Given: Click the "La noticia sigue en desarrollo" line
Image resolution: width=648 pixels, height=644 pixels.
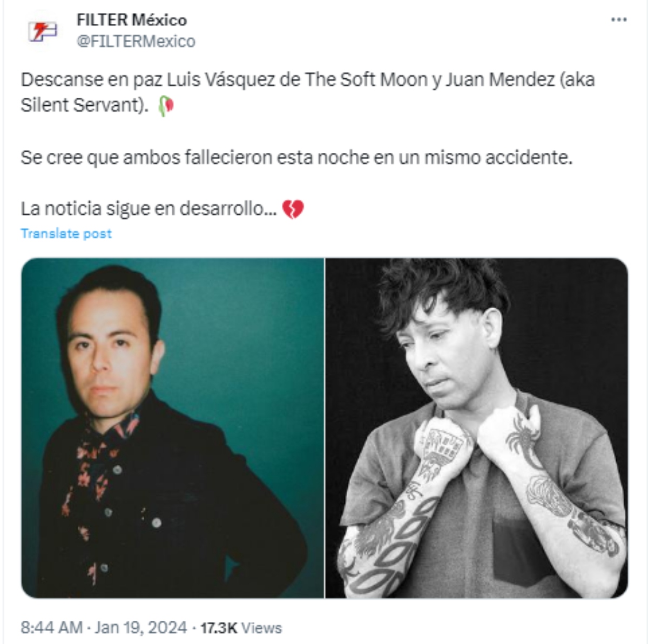Looking at the screenshot, I should [149, 209].
